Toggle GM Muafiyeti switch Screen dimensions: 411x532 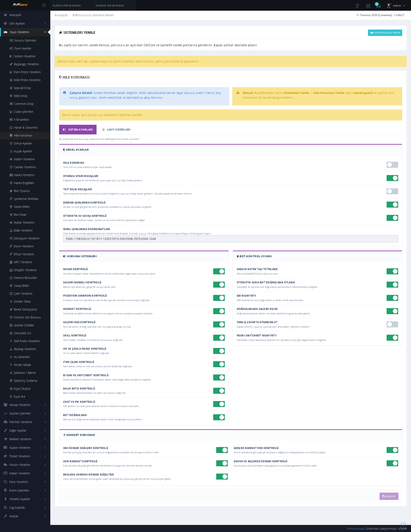point(392,298)
